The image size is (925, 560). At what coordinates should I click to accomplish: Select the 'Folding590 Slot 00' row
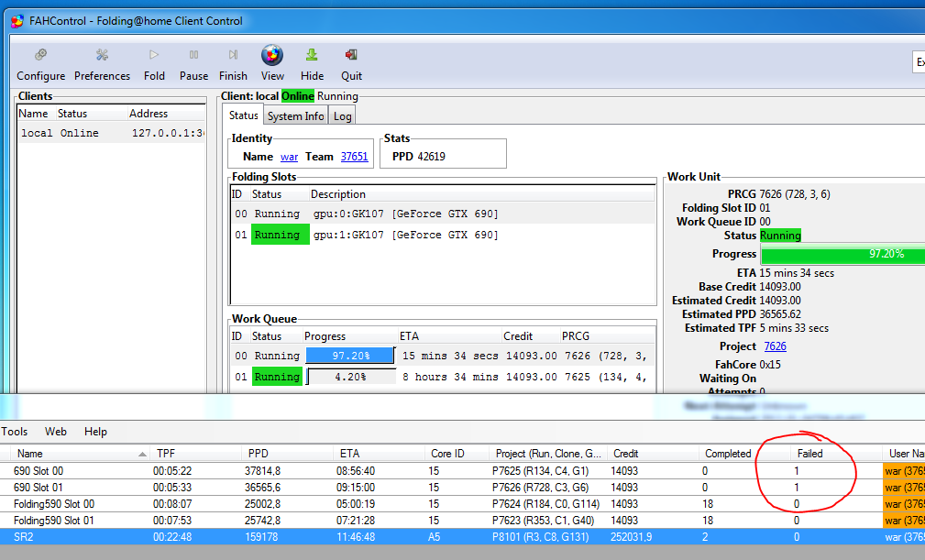(462, 504)
